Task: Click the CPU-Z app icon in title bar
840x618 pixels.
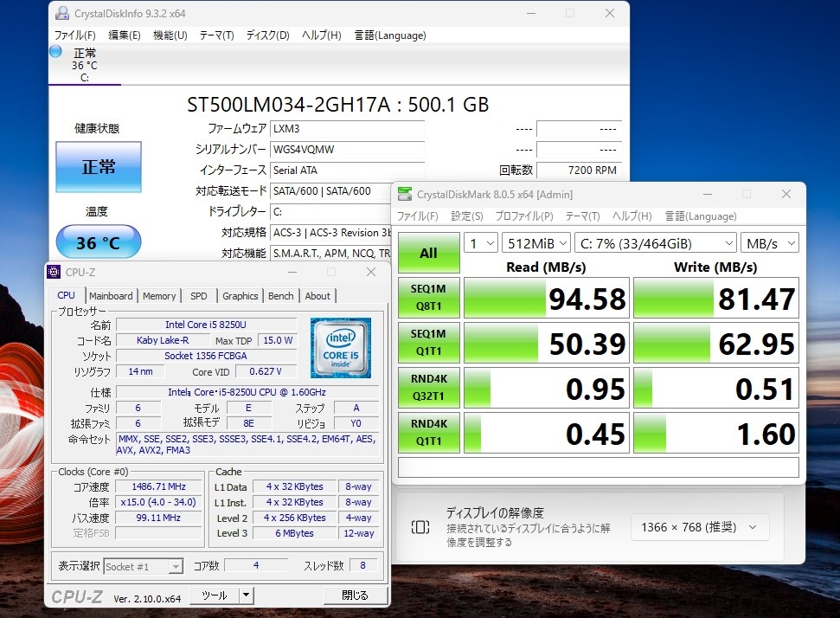Action: pyautogui.click(x=55, y=272)
